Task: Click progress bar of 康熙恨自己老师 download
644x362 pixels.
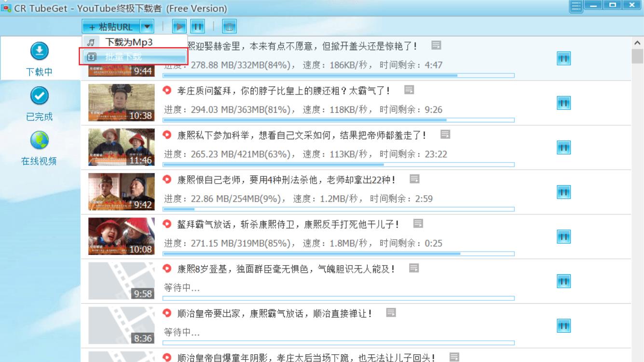Action: point(338,209)
